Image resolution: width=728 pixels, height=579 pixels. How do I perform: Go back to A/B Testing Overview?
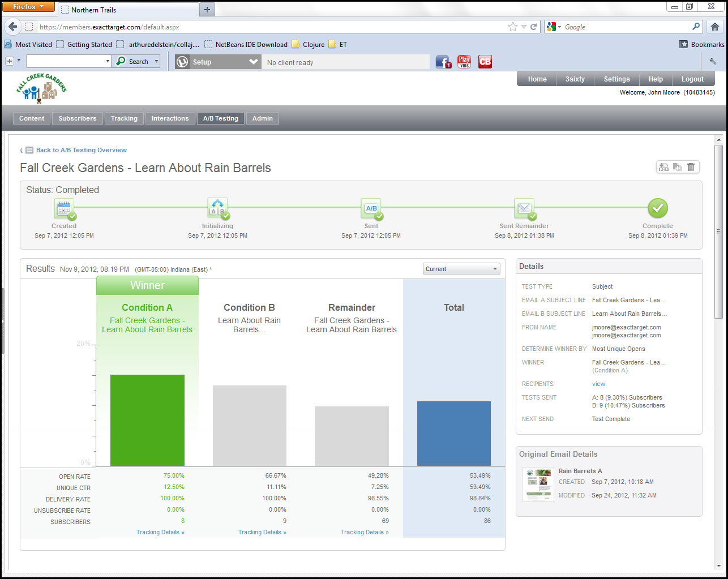coord(81,150)
